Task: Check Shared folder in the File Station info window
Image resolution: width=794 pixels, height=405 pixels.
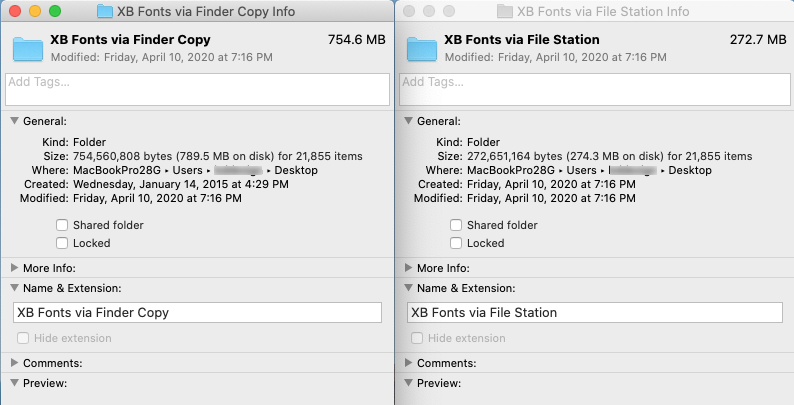Action: click(456, 226)
